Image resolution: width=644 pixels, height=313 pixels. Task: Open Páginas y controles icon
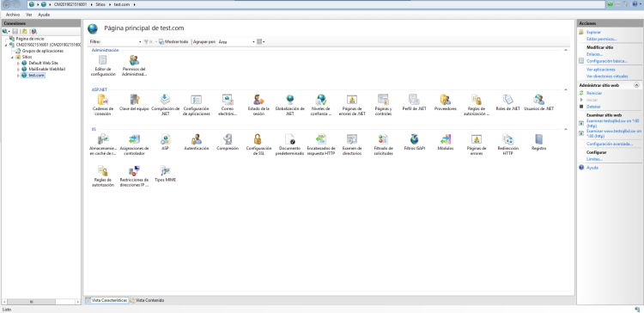383,105
